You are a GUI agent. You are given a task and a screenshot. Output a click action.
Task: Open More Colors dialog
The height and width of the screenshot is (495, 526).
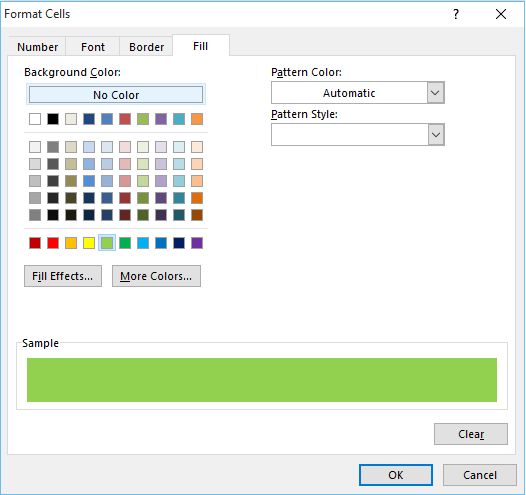pos(156,276)
